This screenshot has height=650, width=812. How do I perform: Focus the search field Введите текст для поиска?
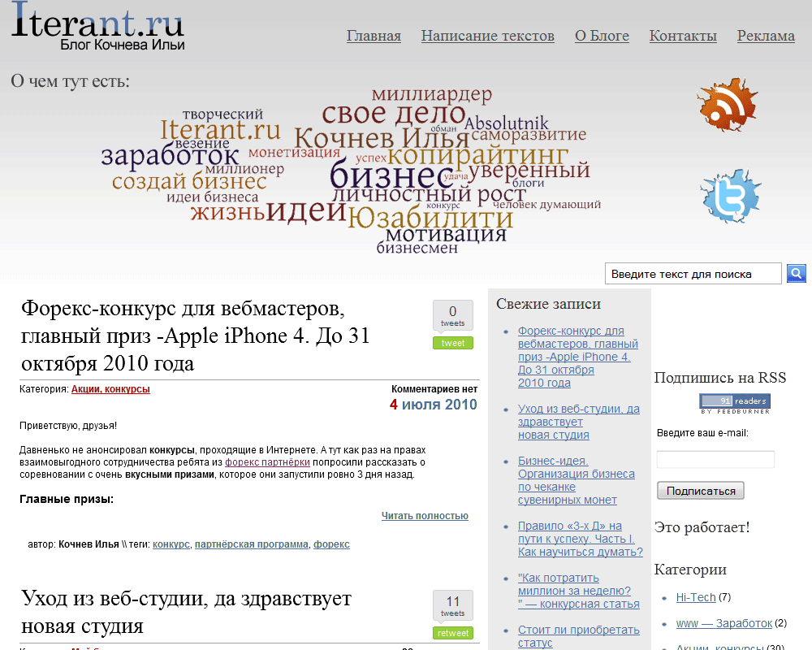[693, 274]
